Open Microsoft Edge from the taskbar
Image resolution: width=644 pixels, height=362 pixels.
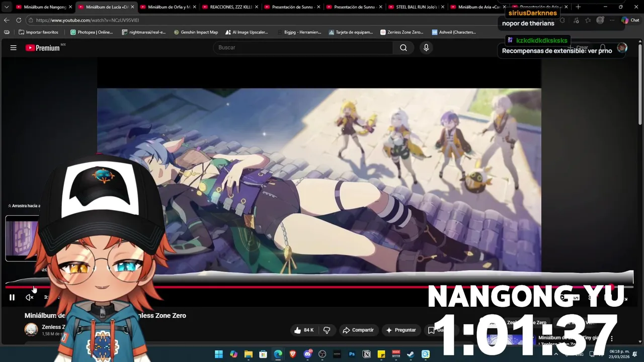278,354
